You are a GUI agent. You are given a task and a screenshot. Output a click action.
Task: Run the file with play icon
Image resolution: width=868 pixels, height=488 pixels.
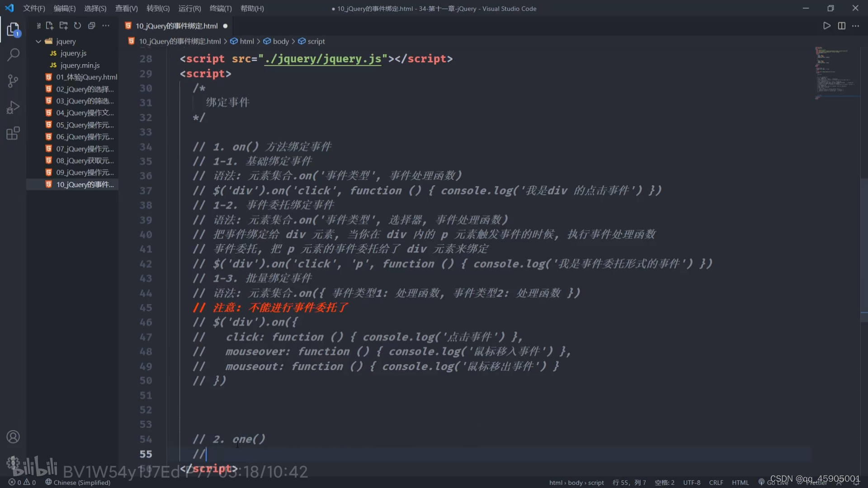pyautogui.click(x=827, y=26)
